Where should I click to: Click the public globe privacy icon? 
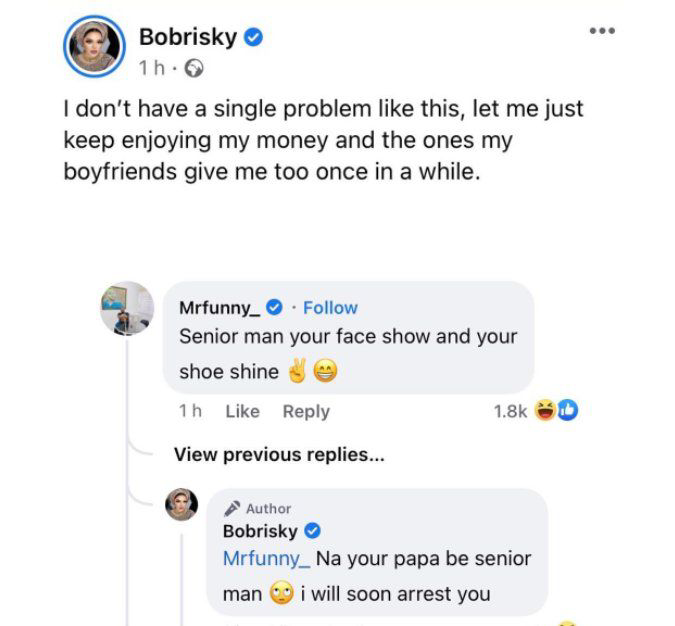(x=194, y=68)
